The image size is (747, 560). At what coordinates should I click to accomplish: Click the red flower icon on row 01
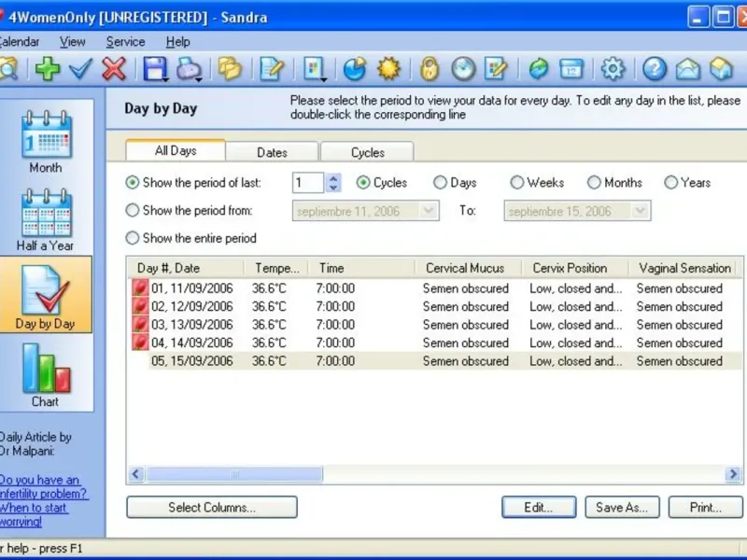(x=140, y=288)
